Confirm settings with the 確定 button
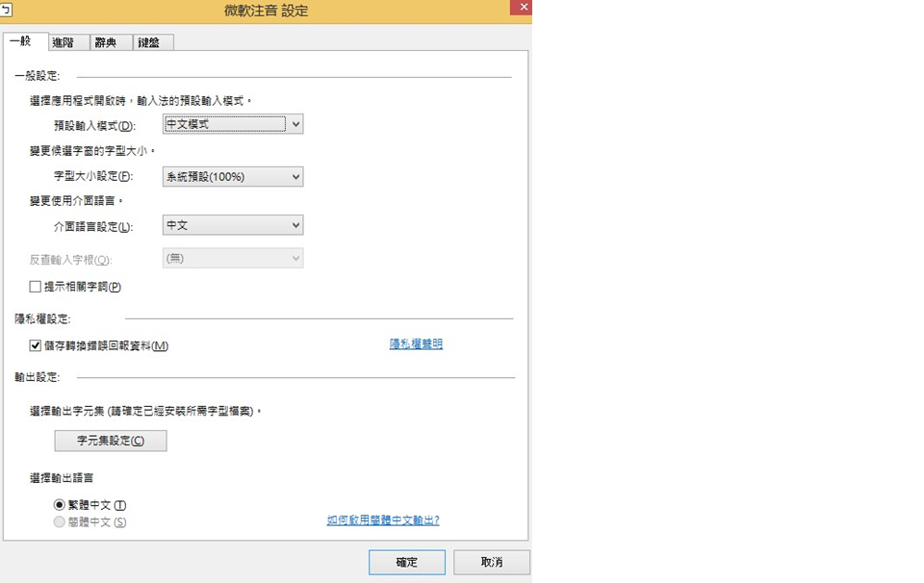The image size is (924, 583). [407, 563]
